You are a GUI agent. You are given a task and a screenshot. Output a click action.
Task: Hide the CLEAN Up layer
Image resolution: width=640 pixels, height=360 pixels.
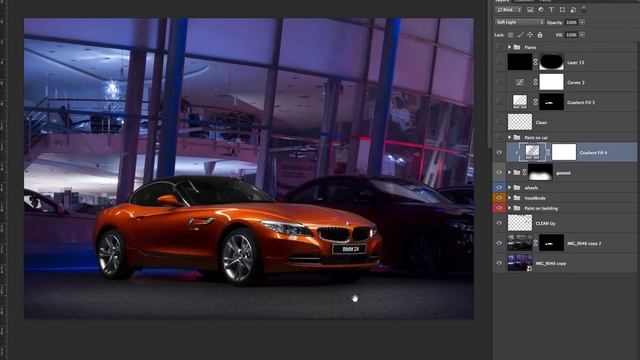coord(499,223)
